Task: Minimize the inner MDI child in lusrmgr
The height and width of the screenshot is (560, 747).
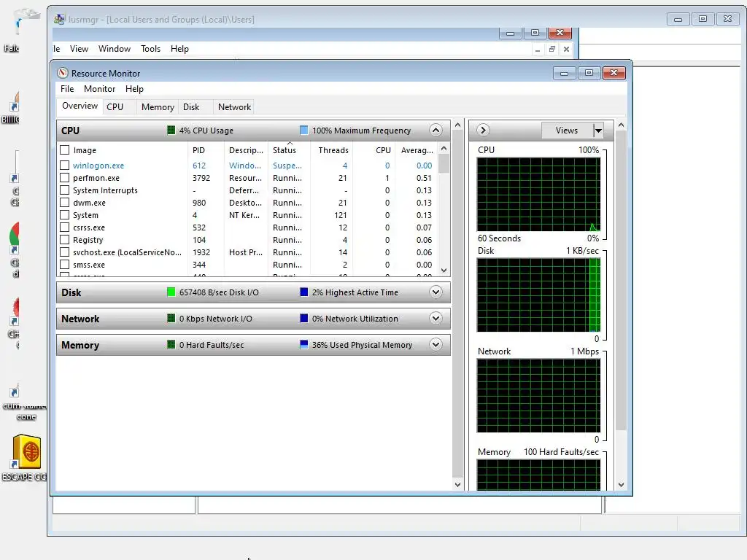Action: pyautogui.click(x=538, y=49)
